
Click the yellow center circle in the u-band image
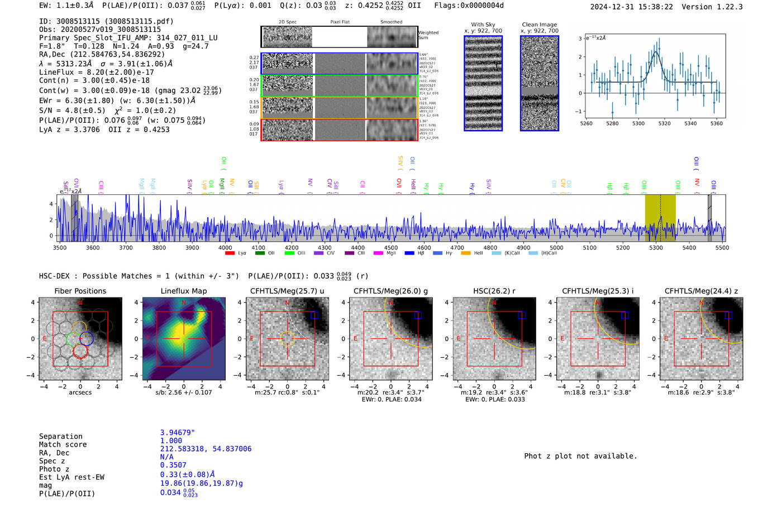[287, 338]
